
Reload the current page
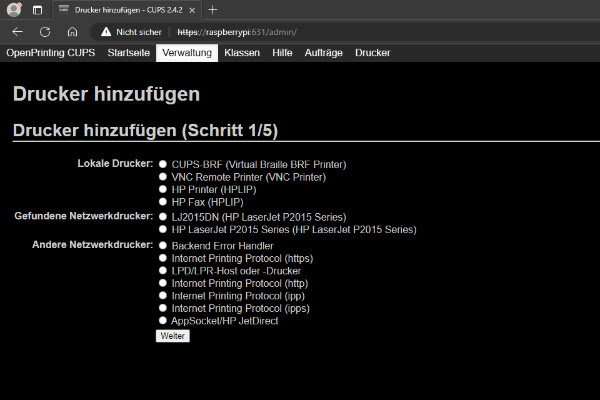tap(45, 32)
